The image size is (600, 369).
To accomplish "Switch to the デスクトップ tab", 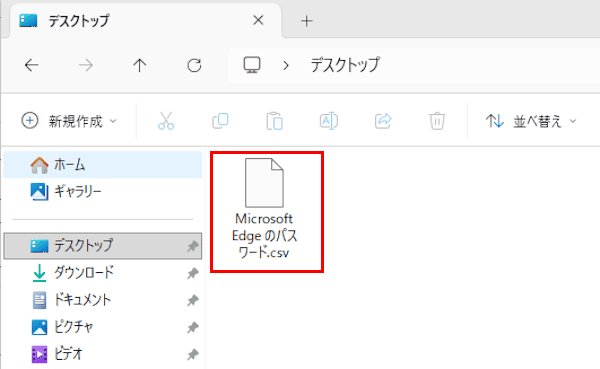I will [x=145, y=21].
